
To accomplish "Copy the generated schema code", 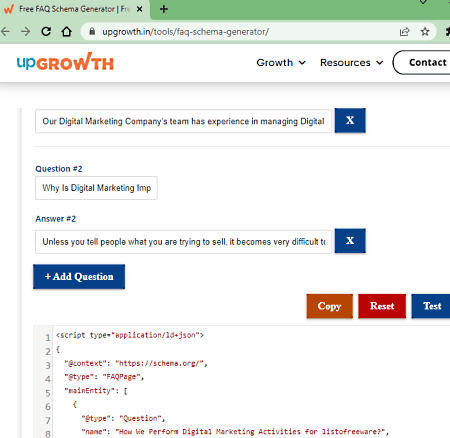I will point(329,306).
